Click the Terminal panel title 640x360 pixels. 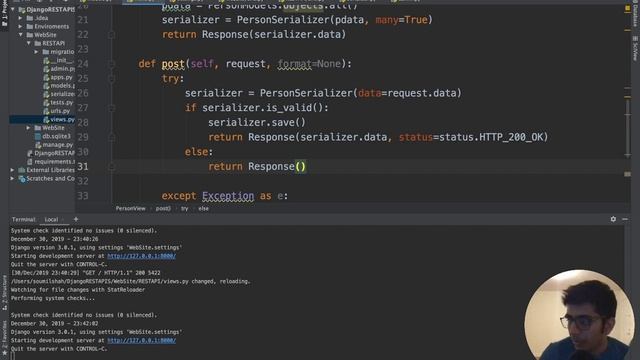point(24,220)
